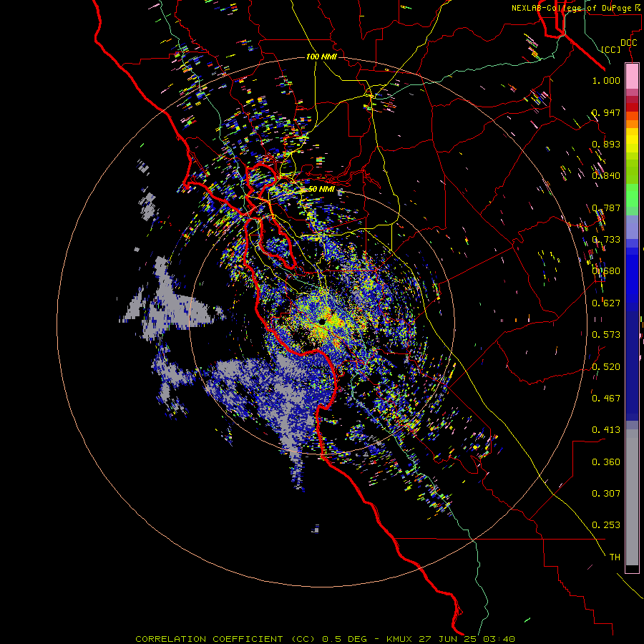Click the gray lower segment of the color bar
Screen dimensions: 644x644
click(632, 497)
